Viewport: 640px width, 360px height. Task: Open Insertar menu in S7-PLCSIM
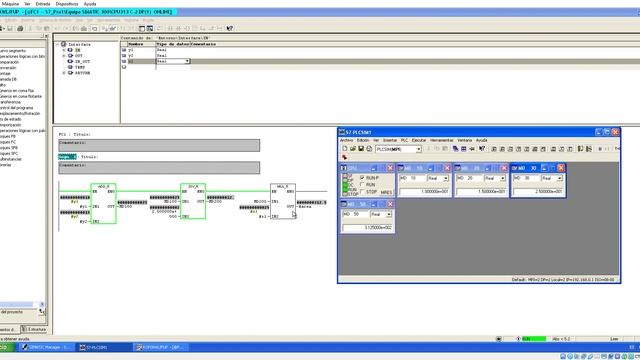(390, 140)
